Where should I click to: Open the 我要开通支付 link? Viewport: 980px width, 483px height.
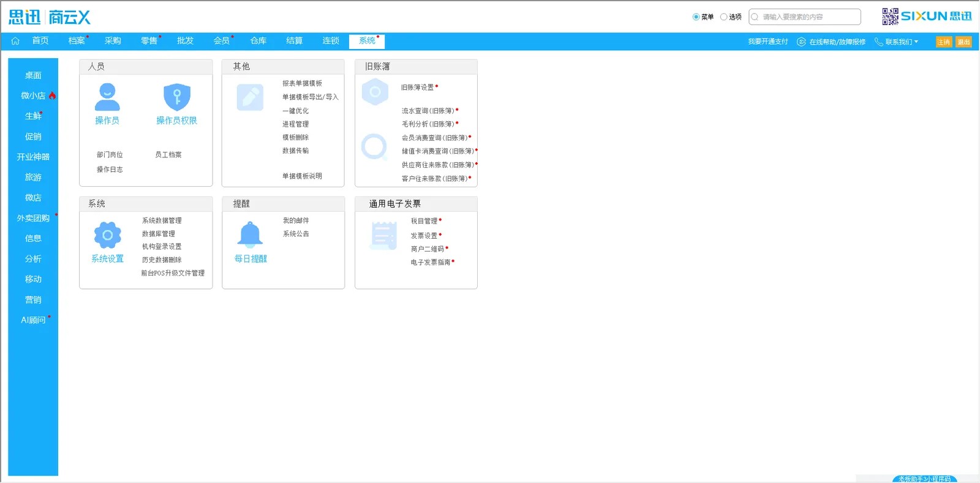768,42
